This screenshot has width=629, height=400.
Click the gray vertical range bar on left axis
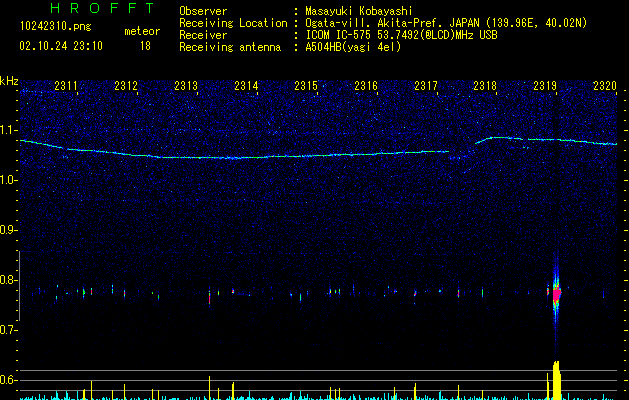tap(20, 286)
